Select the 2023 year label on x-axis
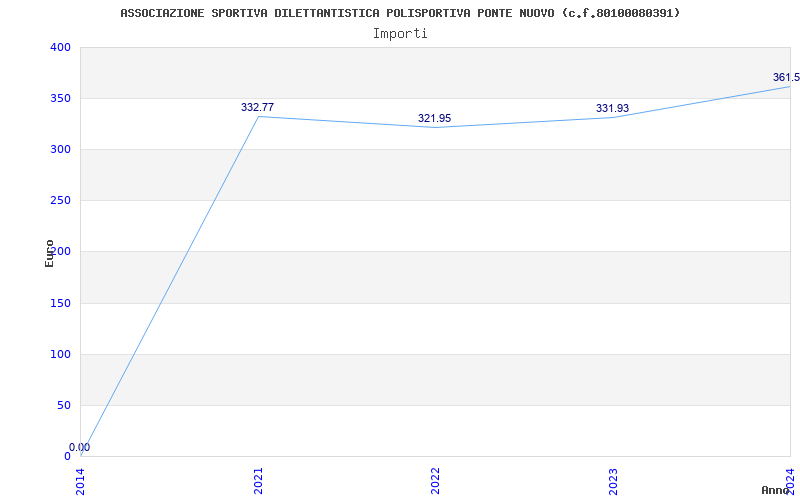The width and height of the screenshot is (800, 500). (x=613, y=480)
